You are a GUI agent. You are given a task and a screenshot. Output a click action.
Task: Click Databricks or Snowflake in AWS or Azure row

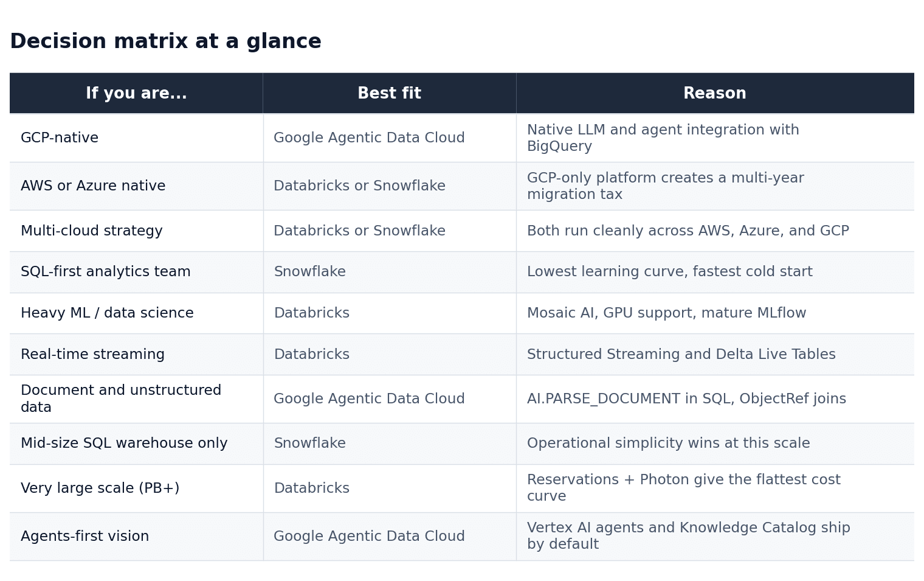pyautogui.click(x=359, y=186)
